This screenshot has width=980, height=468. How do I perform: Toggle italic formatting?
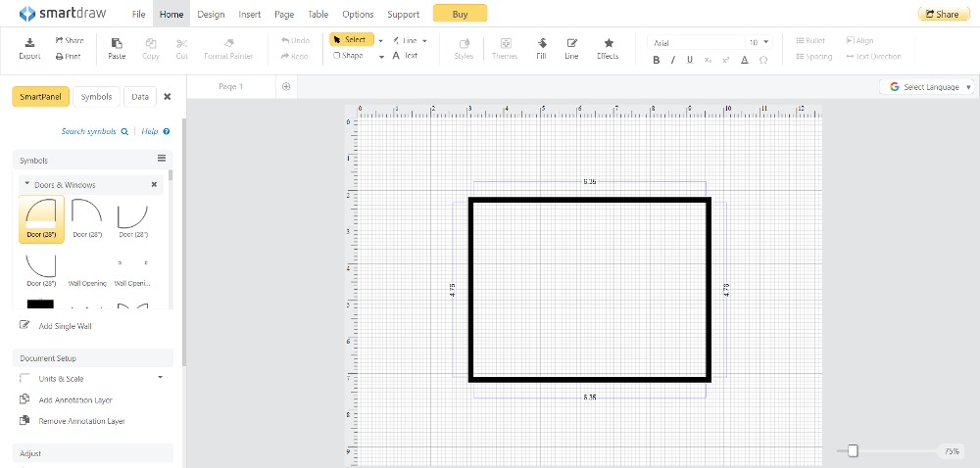(x=673, y=61)
